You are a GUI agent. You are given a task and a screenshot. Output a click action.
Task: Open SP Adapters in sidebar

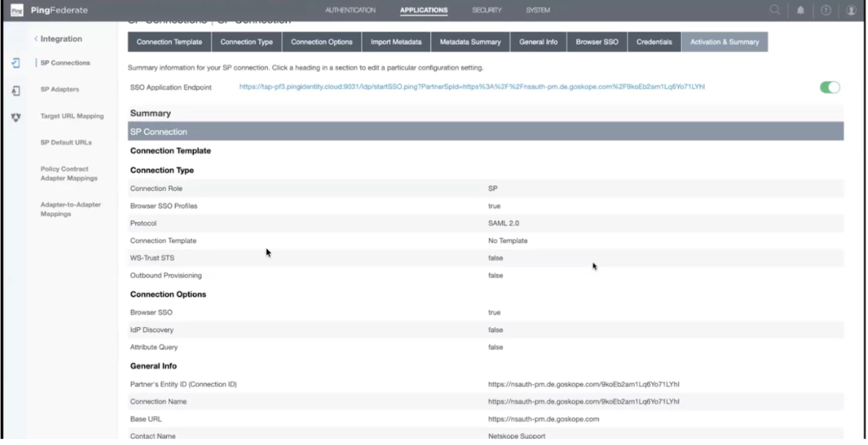tap(60, 90)
